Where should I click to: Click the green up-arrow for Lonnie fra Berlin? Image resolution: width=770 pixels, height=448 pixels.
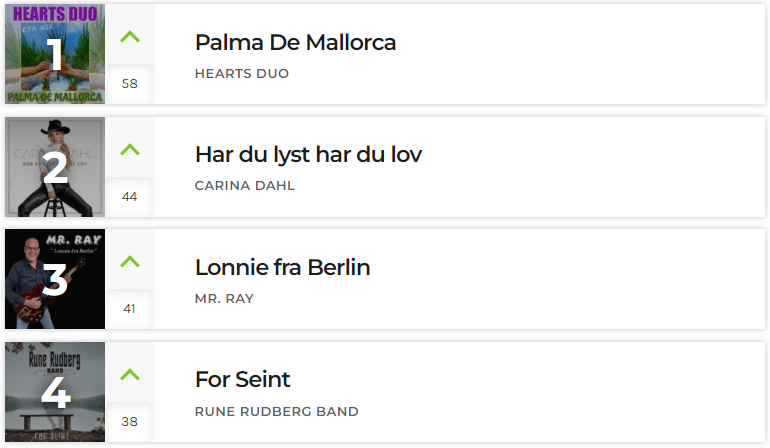(130, 261)
